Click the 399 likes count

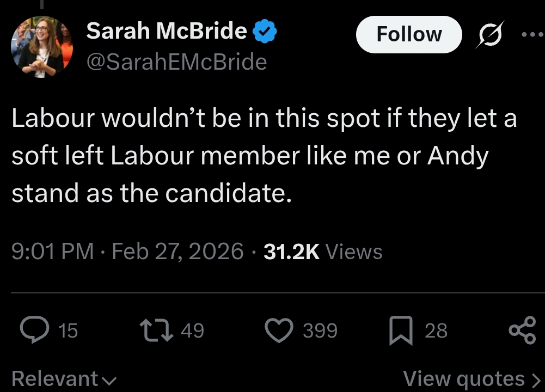click(x=320, y=330)
